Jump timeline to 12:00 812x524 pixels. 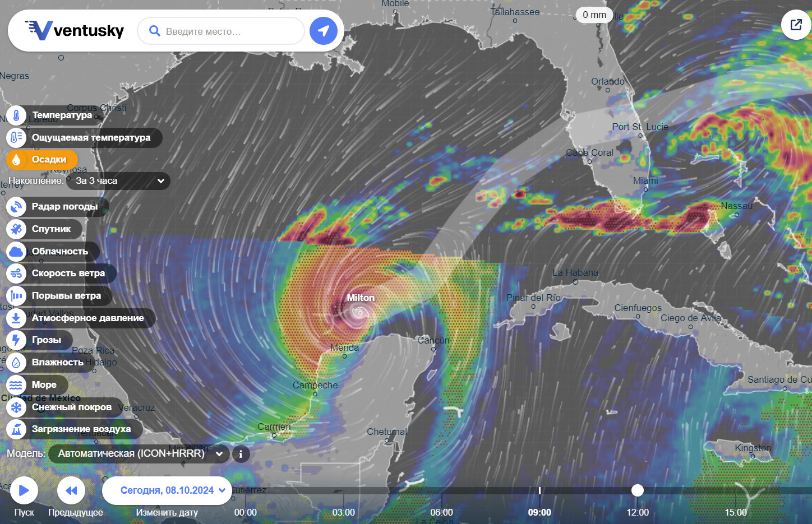pyautogui.click(x=638, y=512)
